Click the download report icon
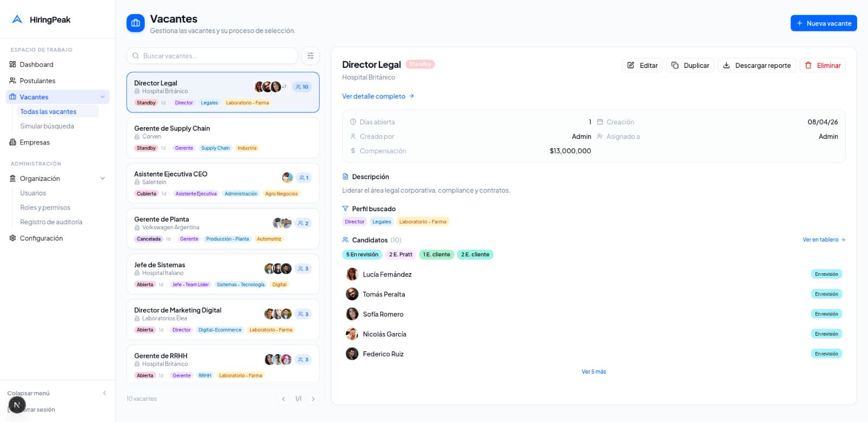This screenshot has height=422, width=868. point(726,65)
